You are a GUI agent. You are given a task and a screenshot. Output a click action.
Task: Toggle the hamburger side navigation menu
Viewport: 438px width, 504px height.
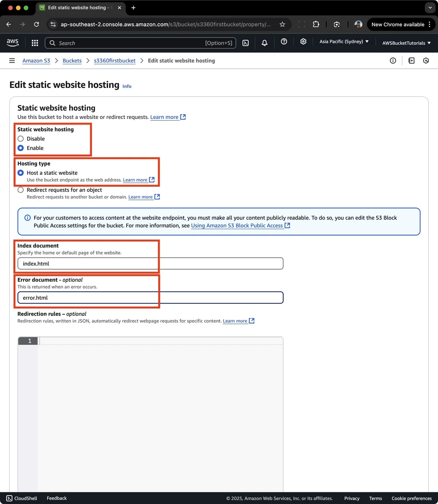point(12,60)
